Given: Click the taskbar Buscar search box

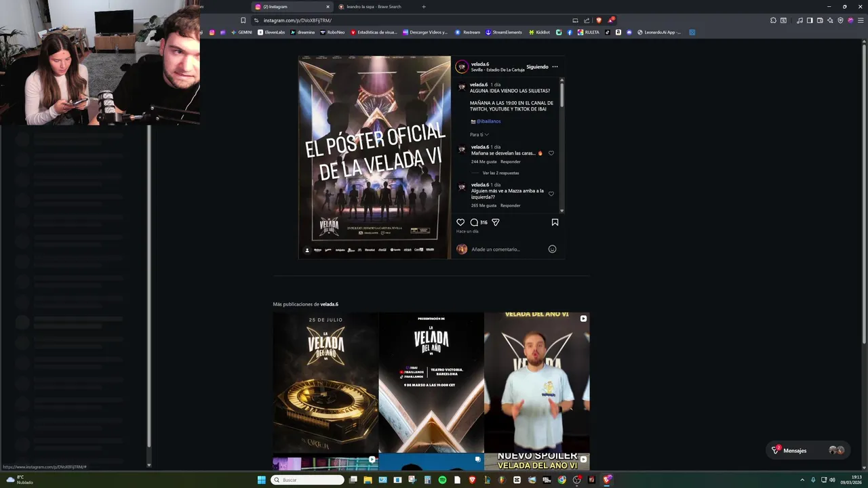Looking at the screenshot, I should point(307,480).
